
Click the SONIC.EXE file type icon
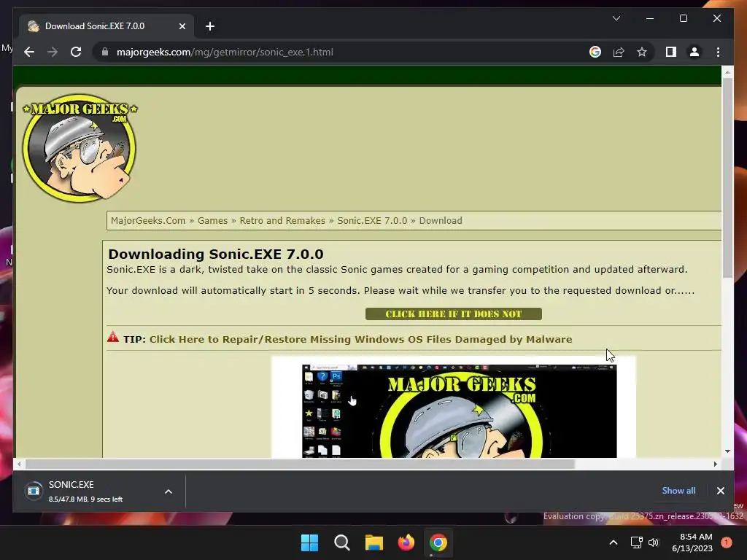[34, 491]
